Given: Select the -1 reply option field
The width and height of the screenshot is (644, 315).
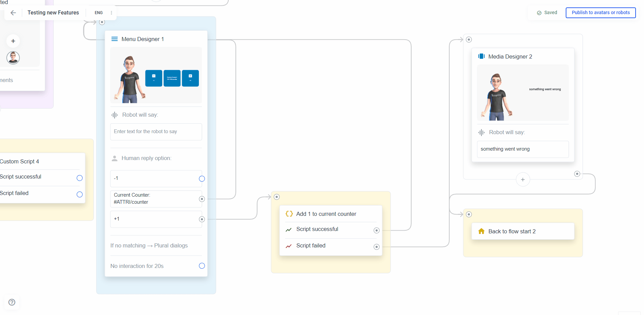Looking at the screenshot, I should [156, 179].
